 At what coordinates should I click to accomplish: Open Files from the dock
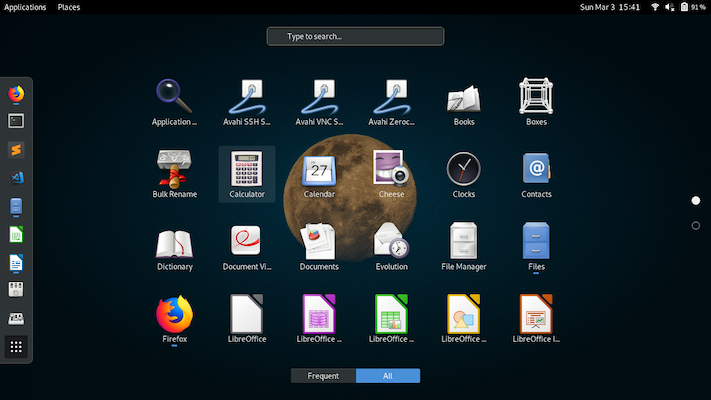point(16,206)
